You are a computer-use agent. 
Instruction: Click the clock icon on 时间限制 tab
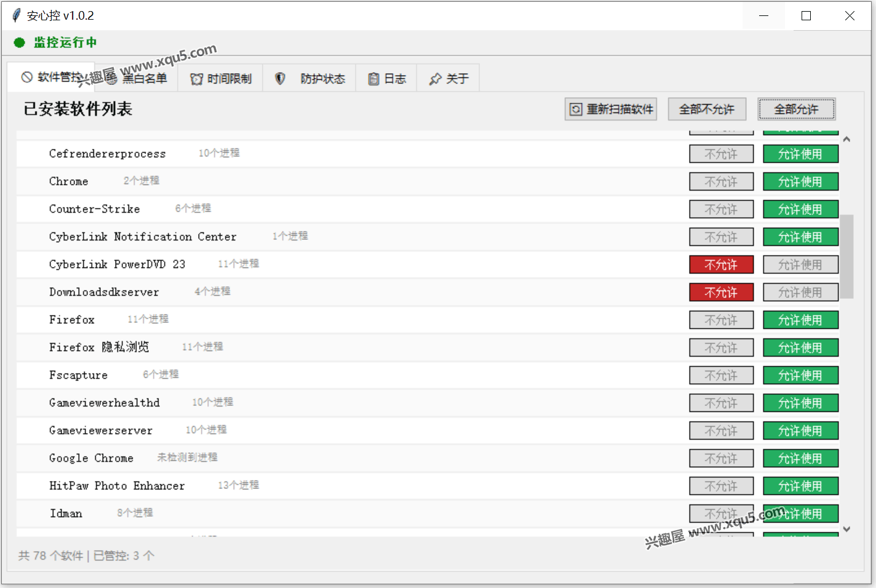click(x=196, y=79)
